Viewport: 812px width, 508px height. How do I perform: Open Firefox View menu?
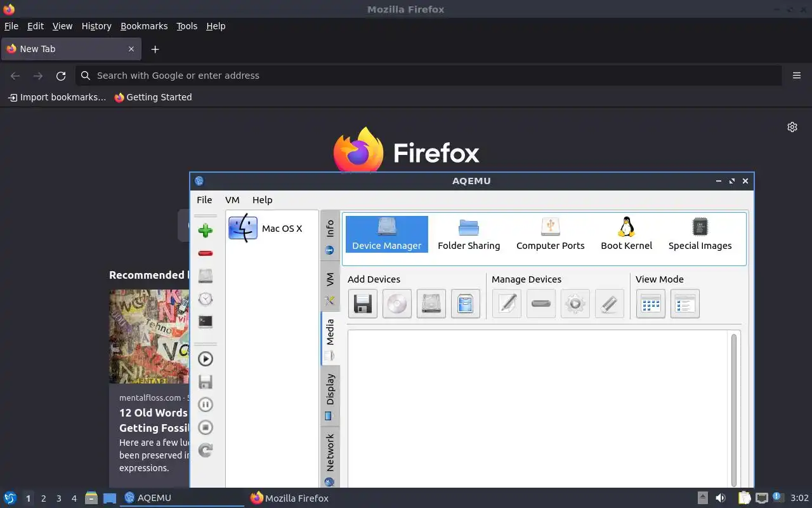click(62, 26)
